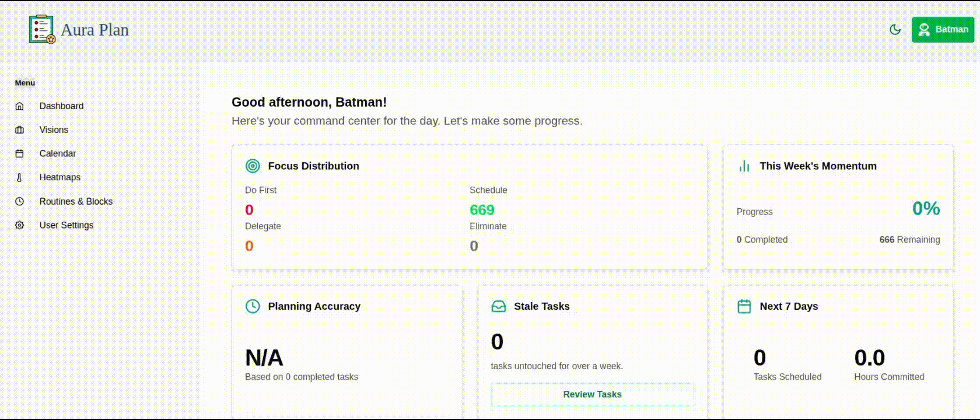The width and height of the screenshot is (980, 420).
Task: Click the Focus Distribution heading
Action: pyautogui.click(x=313, y=166)
